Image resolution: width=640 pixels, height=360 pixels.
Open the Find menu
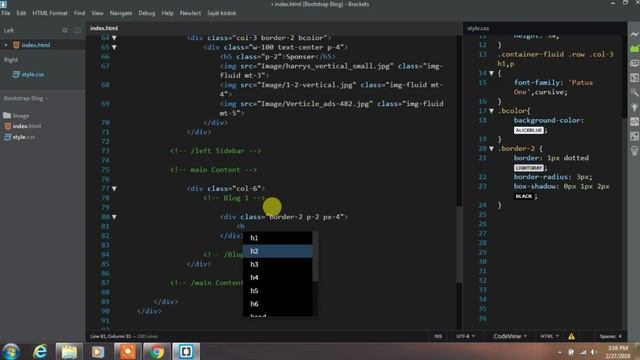(80, 13)
